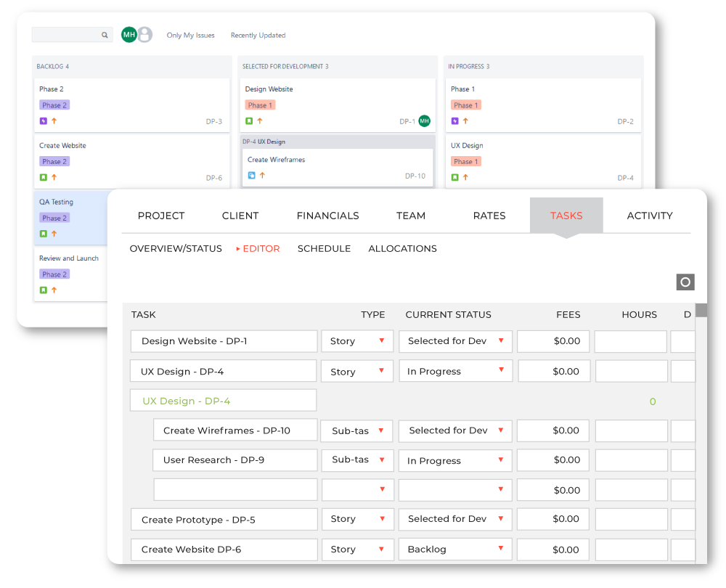
Task: Click the anonymous user avatar next to MH
Action: pyautogui.click(x=144, y=34)
